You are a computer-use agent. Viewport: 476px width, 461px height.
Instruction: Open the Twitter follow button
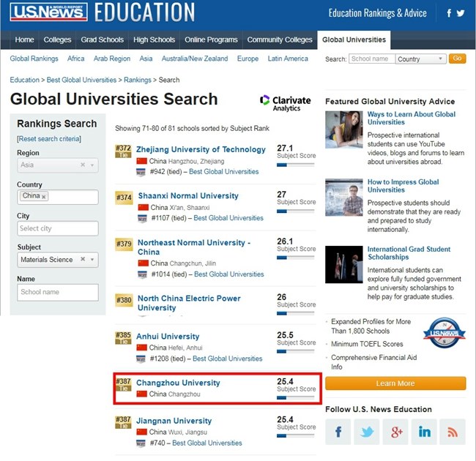366,432
